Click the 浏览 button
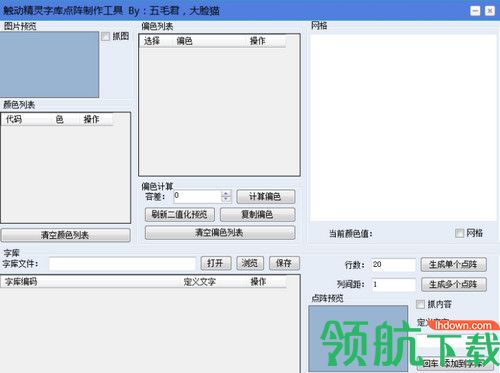This screenshot has width=500, height=373. coord(250,263)
